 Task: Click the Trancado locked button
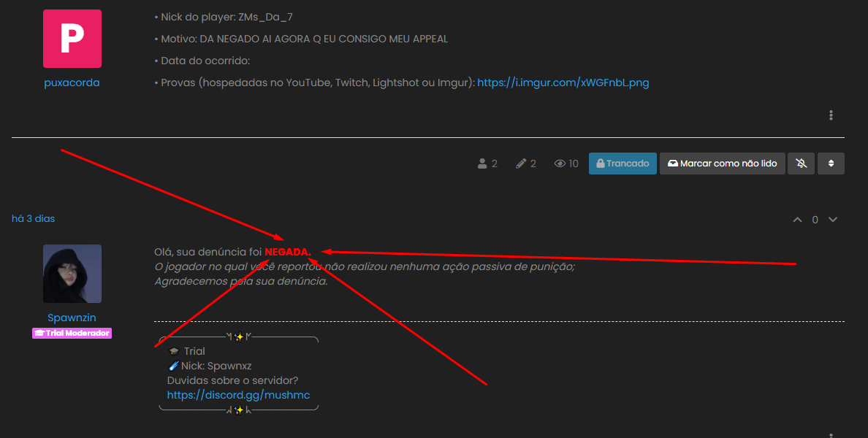click(x=623, y=163)
